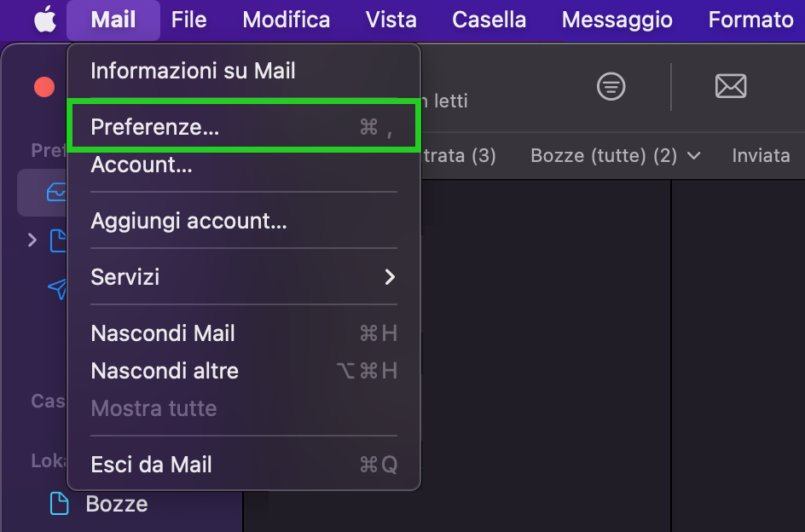This screenshot has width=805, height=532.
Task: Select Nascondi altre menu item
Action: [x=244, y=371]
